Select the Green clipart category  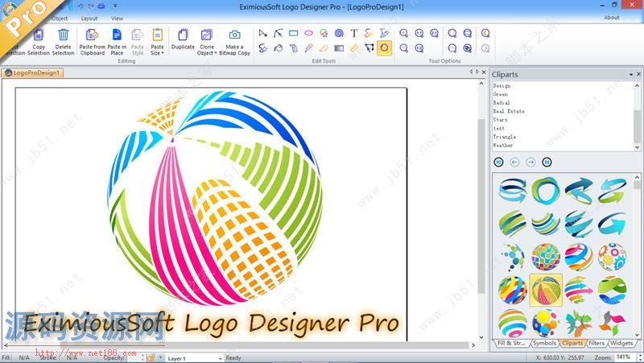tap(500, 94)
